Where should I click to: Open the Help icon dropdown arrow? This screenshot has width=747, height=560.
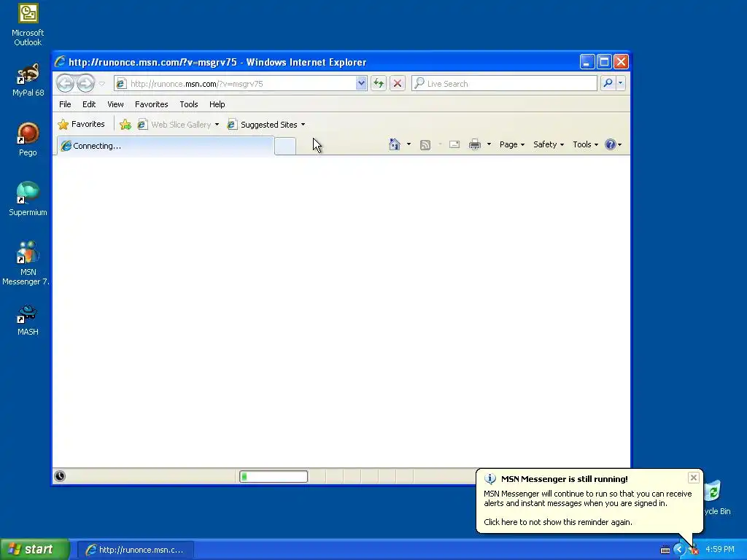[x=620, y=145]
